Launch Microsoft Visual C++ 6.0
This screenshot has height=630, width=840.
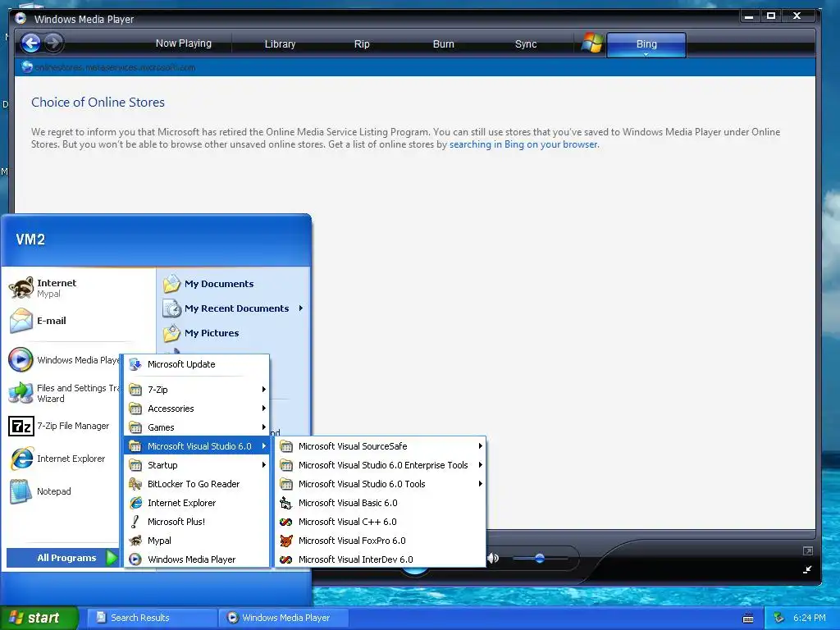pos(380,522)
